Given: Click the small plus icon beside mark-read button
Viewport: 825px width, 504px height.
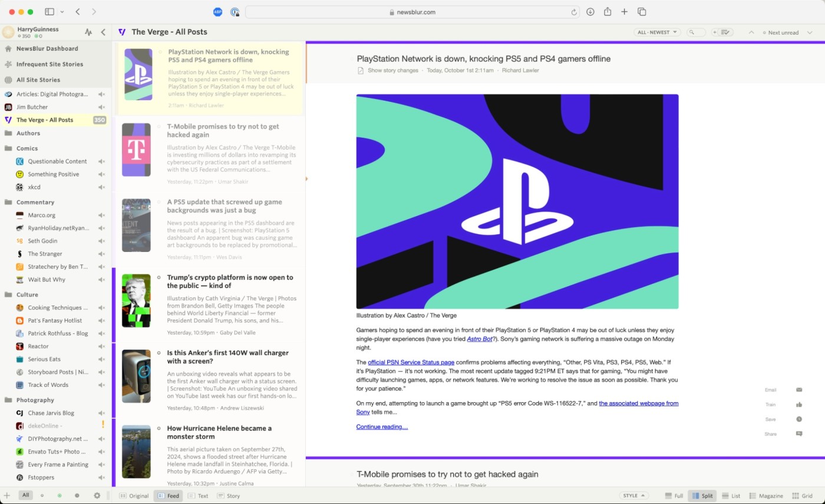Looking at the screenshot, I should click(x=715, y=32).
